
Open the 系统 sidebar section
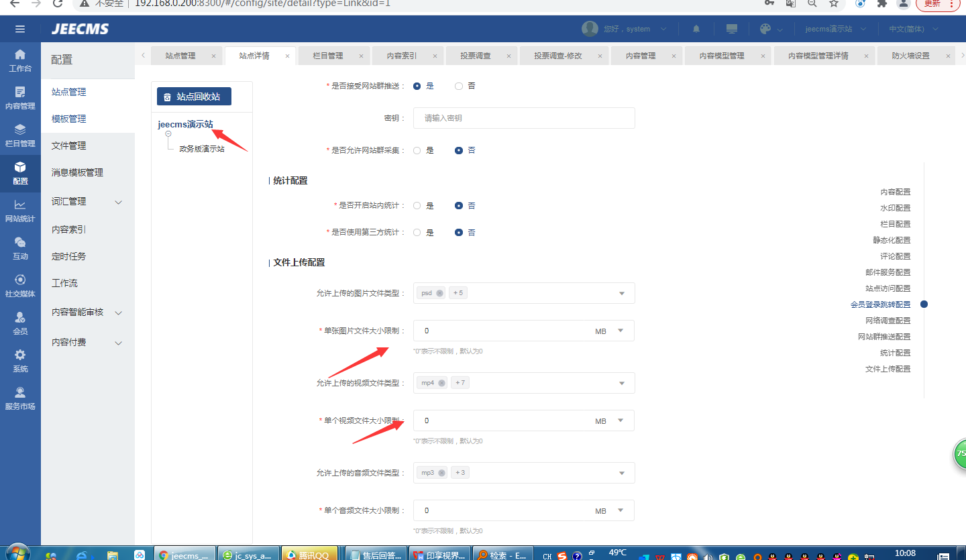point(20,360)
